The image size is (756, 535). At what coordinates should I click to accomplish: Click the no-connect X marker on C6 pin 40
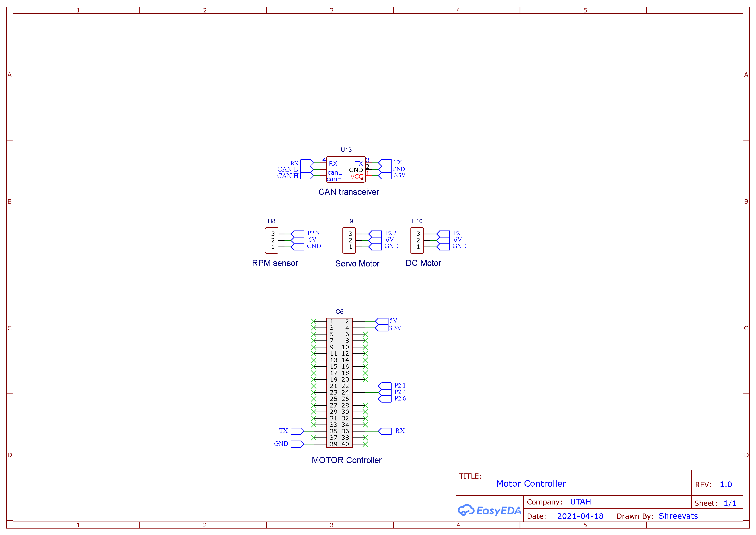pyautogui.click(x=365, y=444)
